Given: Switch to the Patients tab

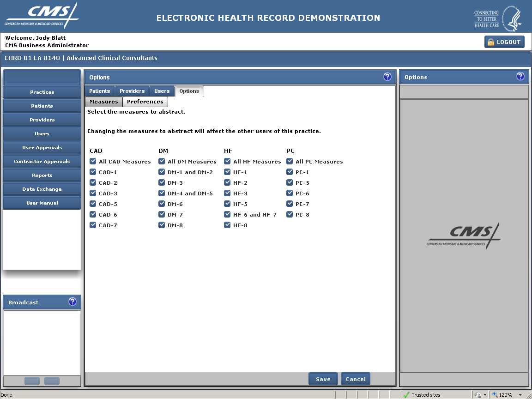Looking at the screenshot, I should (x=99, y=91).
